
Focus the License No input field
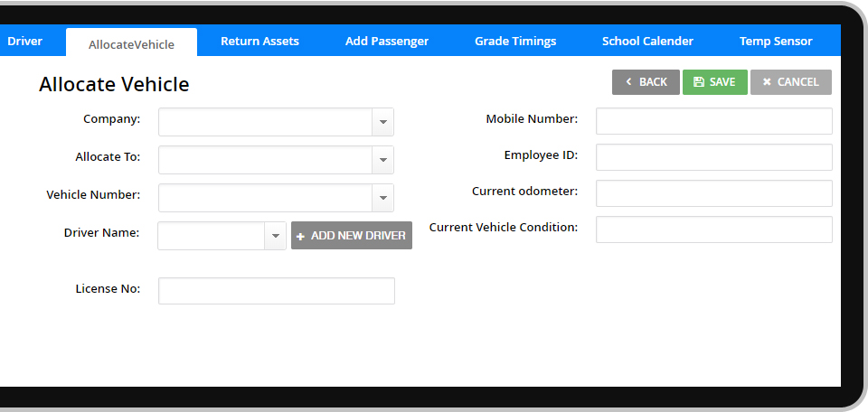[277, 291]
